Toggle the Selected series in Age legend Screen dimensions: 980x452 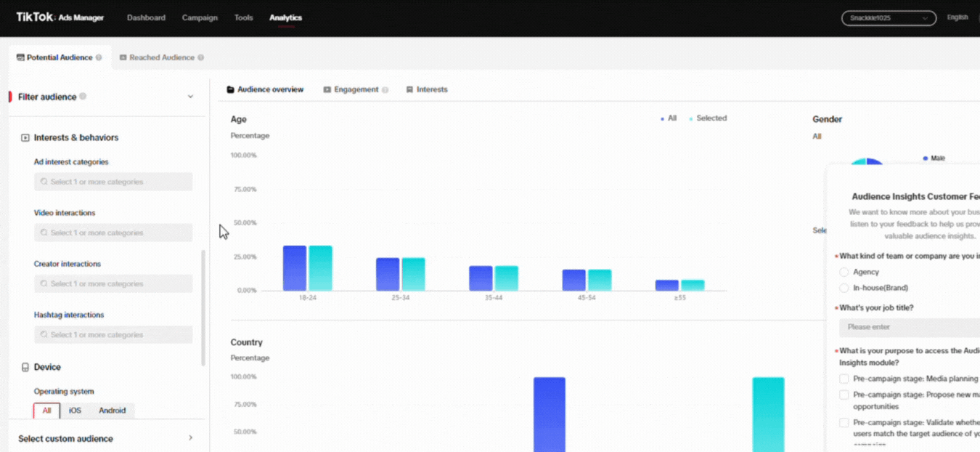[708, 118]
